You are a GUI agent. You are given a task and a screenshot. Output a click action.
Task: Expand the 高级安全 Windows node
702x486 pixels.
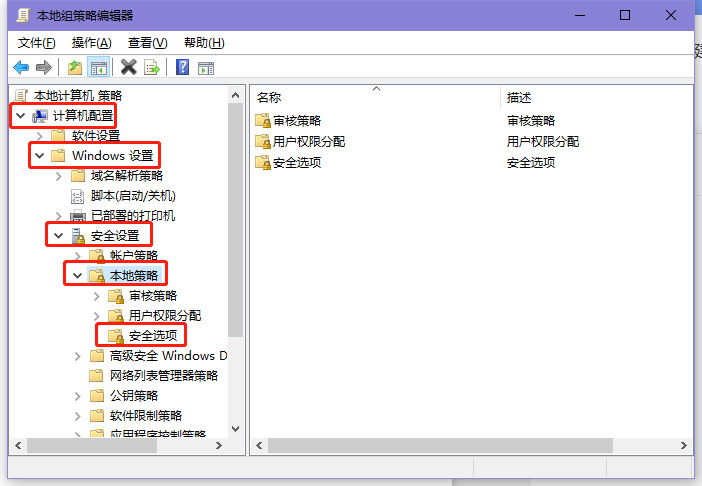tap(78, 356)
